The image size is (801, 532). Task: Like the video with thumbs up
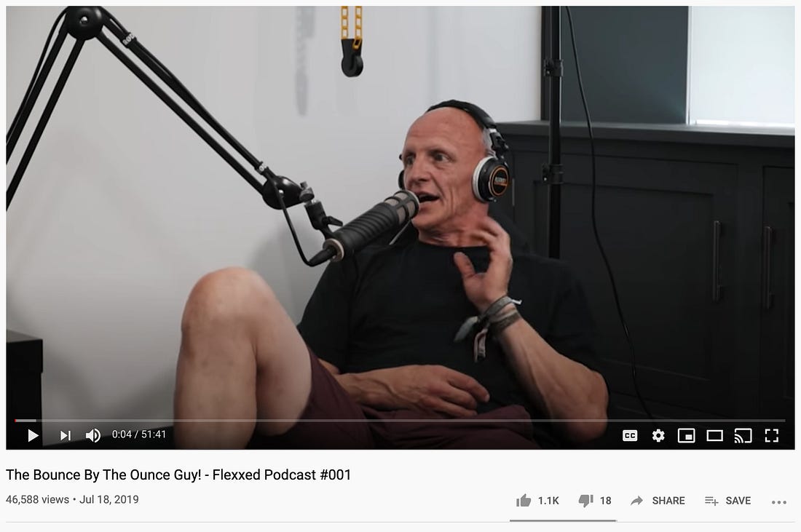pos(524,501)
